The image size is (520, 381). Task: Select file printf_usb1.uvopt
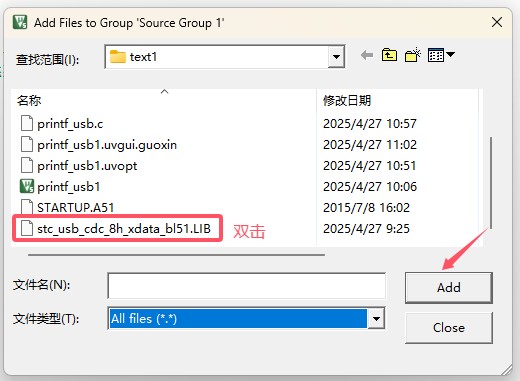pos(87,166)
